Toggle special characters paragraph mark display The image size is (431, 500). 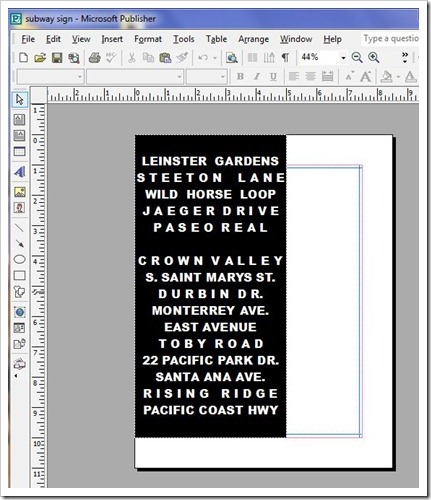[285, 58]
